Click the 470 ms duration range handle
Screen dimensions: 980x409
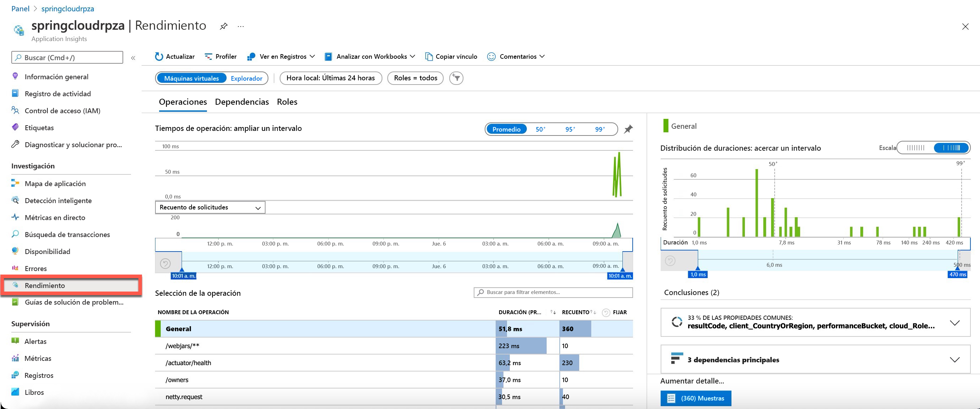coord(957,275)
